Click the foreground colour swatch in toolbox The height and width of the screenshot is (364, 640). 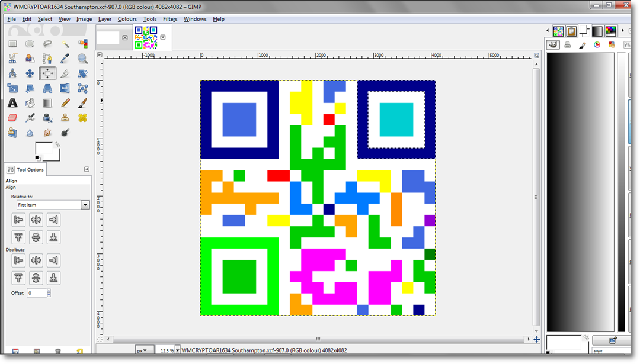pos(43,149)
